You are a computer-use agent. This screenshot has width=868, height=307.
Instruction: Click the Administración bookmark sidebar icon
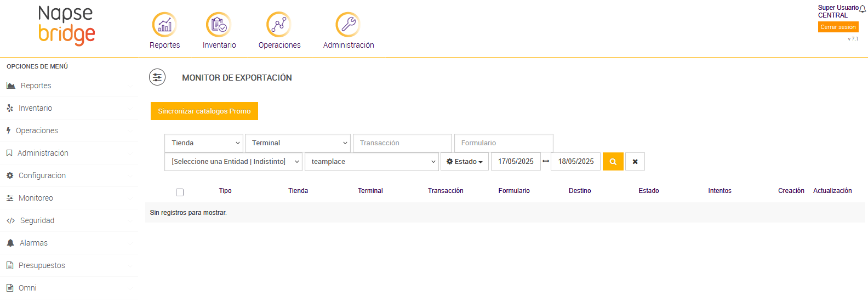[x=9, y=153]
